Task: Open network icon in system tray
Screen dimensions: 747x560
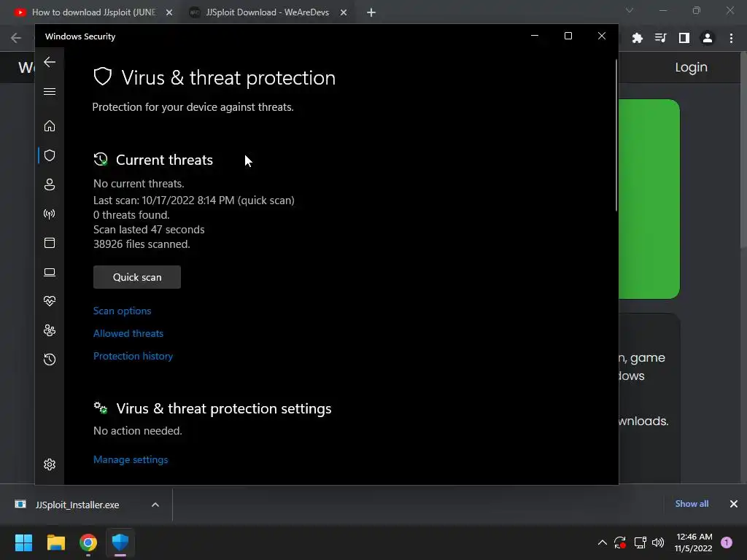Action: click(x=640, y=542)
